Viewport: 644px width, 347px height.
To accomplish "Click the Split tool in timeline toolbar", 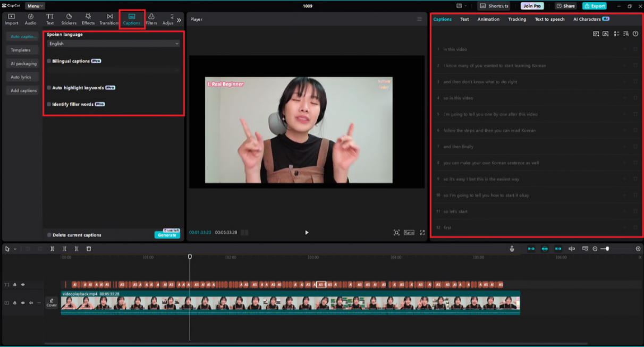I will (x=52, y=249).
